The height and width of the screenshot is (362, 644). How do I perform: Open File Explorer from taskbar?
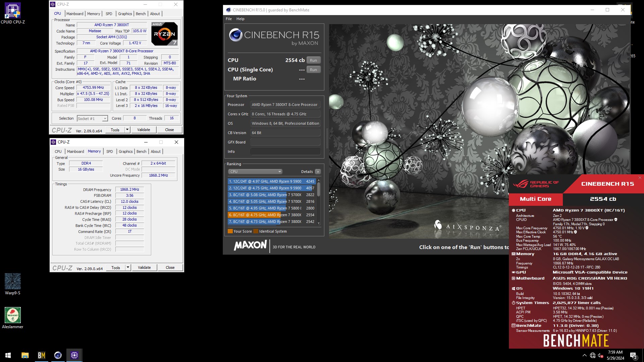25,355
